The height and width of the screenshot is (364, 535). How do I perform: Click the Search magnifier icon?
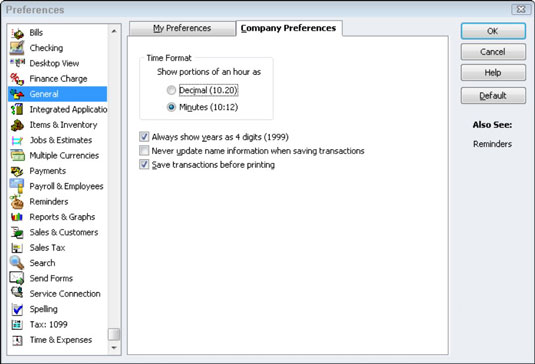17,263
